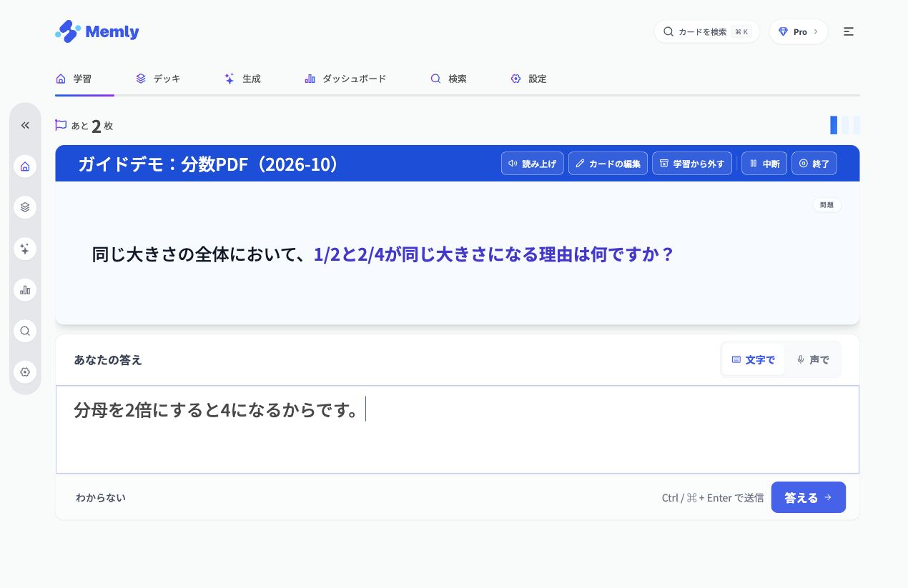The image size is (908, 588).
Task: Click the sidebar settings gear icon
Action: 25,372
